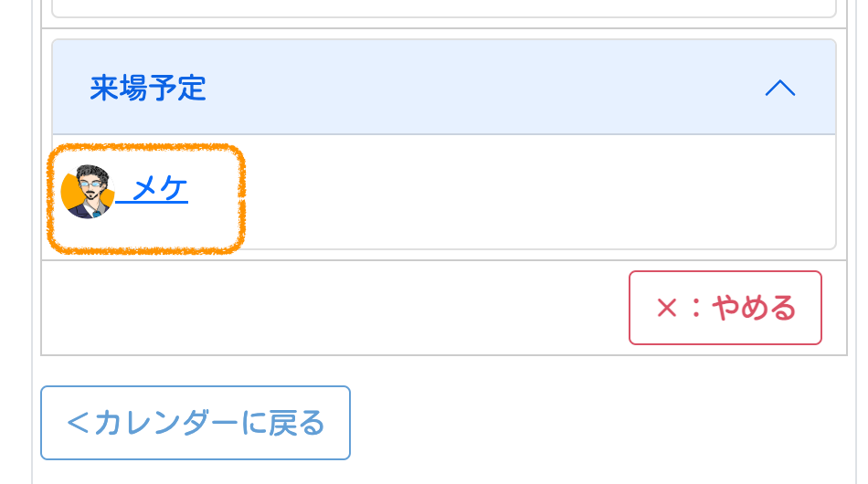Image resolution: width=868 pixels, height=484 pixels.
Task: Click the glasses-wearing character avatar
Action: point(88,192)
